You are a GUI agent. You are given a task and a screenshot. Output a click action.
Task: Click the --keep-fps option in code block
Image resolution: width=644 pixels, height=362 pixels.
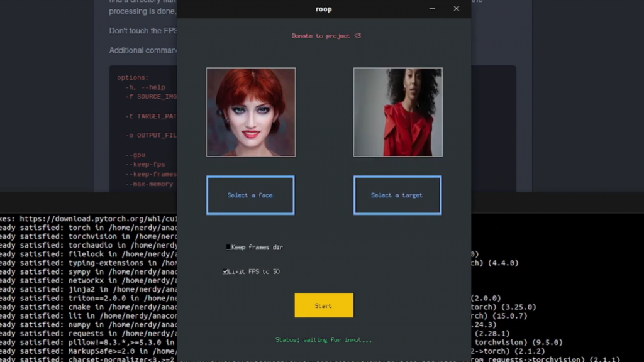pos(145,164)
